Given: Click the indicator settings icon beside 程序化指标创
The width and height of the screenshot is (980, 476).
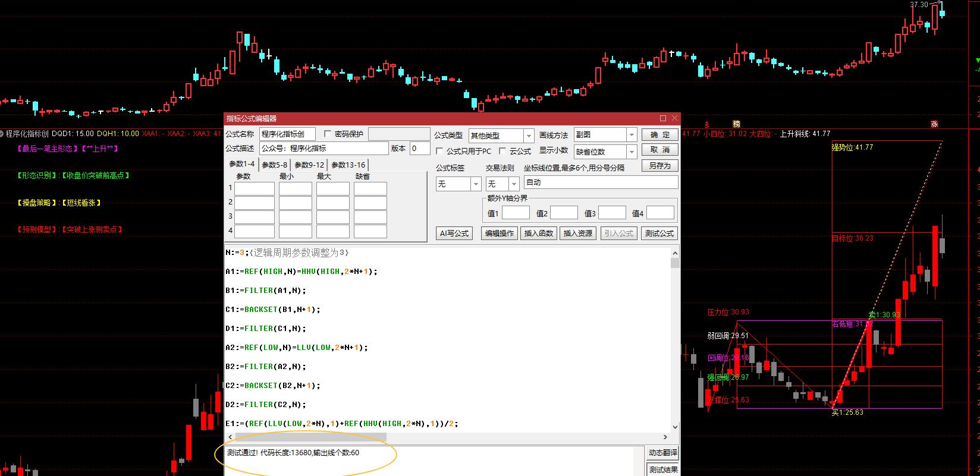Looking at the screenshot, I should 2,134.
